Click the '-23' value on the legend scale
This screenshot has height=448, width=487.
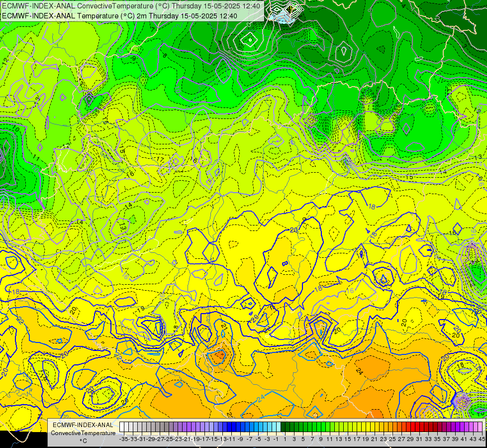coord(177,439)
